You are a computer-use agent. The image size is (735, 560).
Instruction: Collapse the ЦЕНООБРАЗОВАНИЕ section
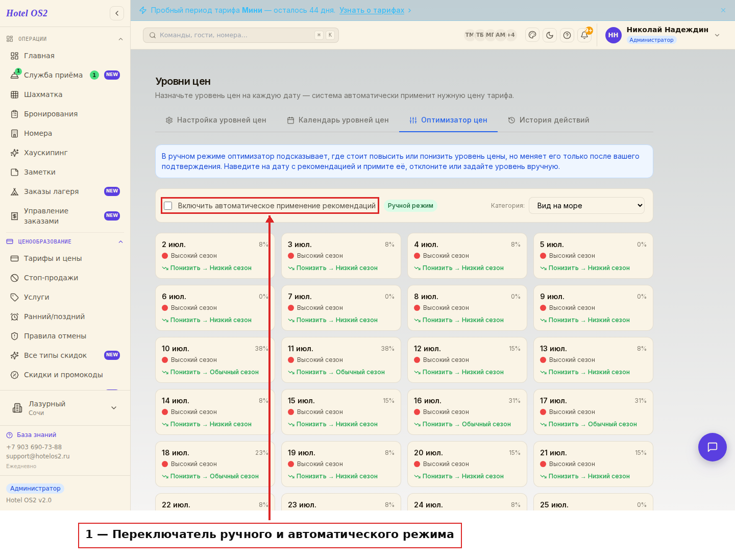pos(120,241)
